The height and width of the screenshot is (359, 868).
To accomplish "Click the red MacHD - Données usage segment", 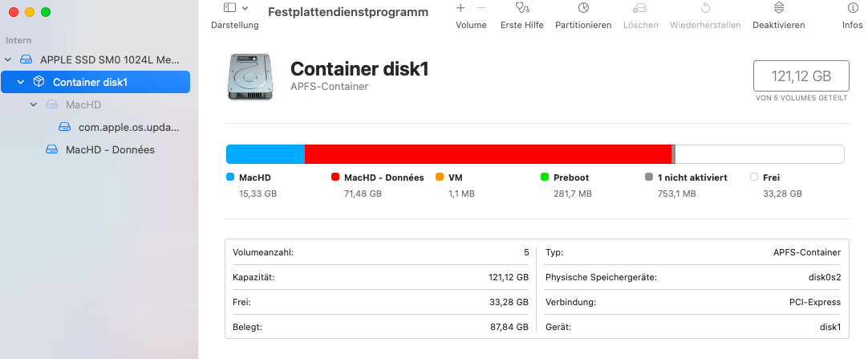I will (x=487, y=154).
